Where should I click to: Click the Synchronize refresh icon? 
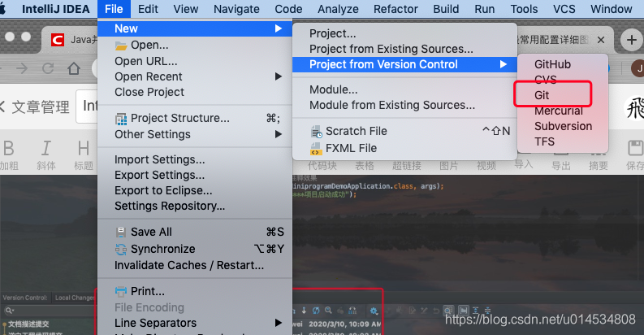pyautogui.click(x=121, y=249)
